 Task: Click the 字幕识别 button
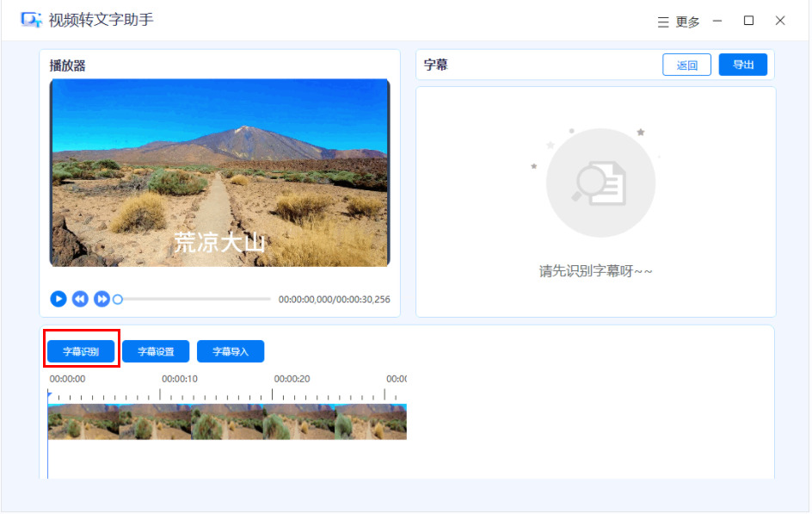point(82,351)
